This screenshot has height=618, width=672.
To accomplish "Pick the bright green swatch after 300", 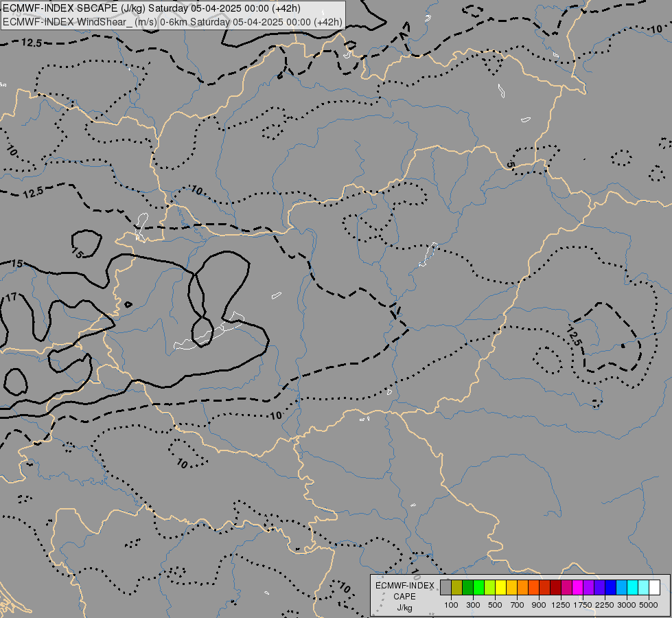I will tap(478, 587).
